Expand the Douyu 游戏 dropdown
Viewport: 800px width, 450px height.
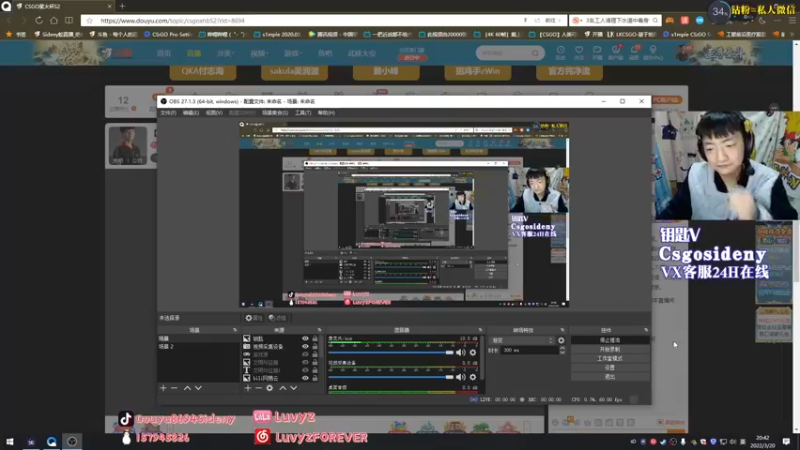[292, 53]
